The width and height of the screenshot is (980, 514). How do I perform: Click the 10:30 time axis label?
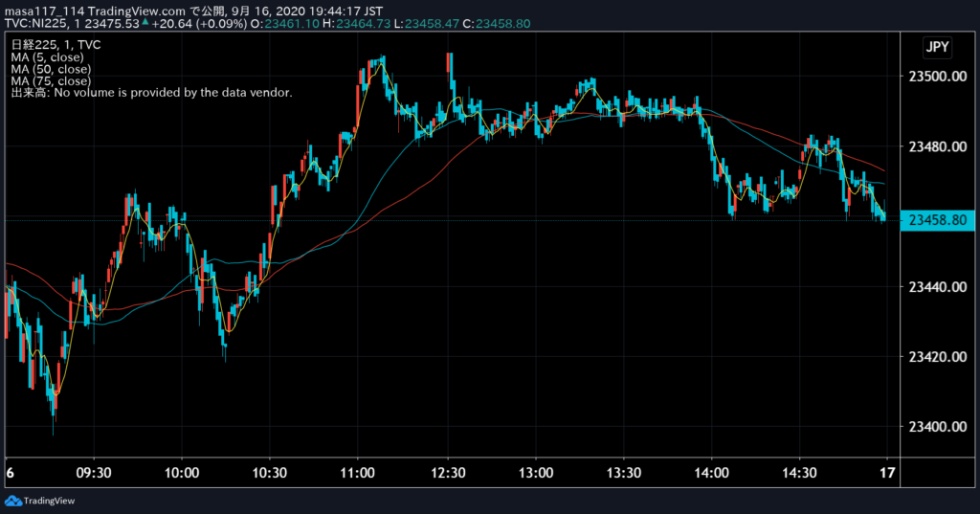(269, 473)
